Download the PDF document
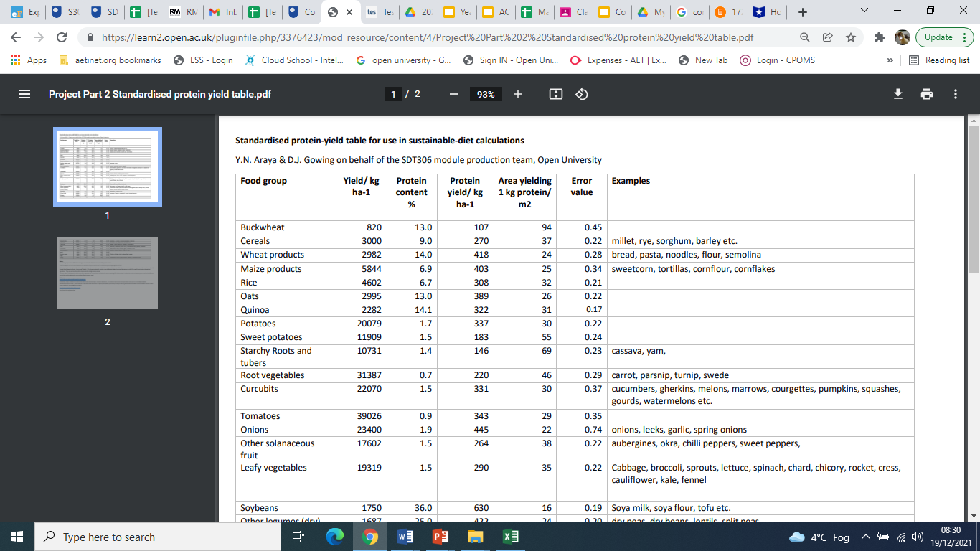The width and height of the screenshot is (980, 551). click(897, 93)
